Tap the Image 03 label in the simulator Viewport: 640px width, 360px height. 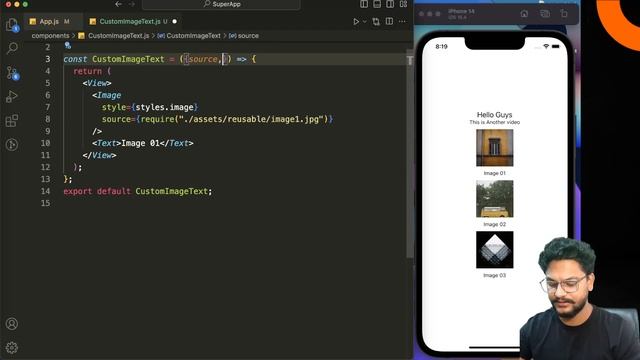pyautogui.click(x=494, y=275)
